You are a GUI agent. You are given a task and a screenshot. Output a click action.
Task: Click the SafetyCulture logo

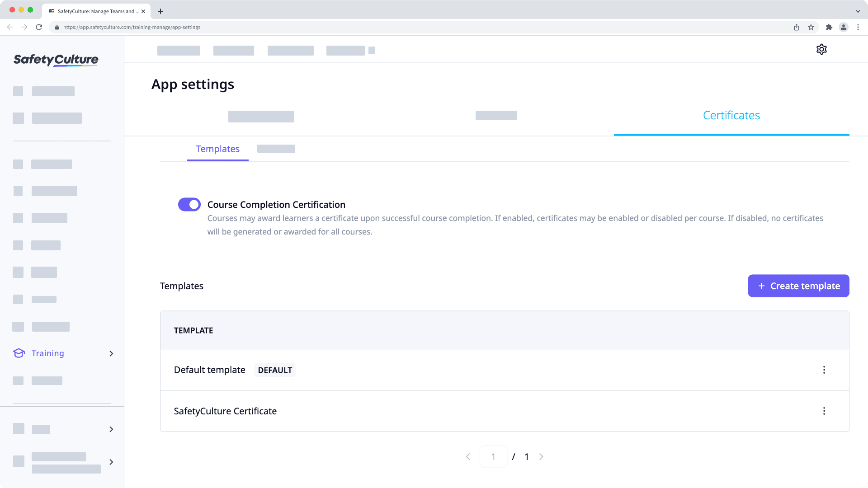pos(56,60)
